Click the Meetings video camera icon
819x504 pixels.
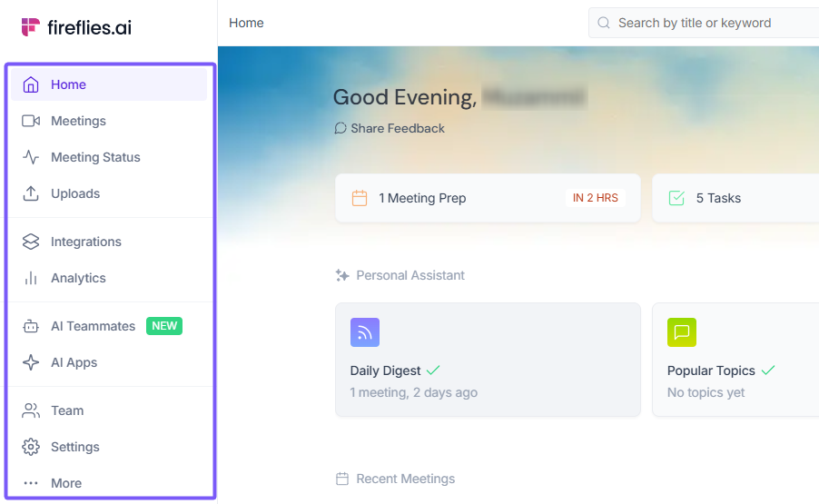click(31, 121)
